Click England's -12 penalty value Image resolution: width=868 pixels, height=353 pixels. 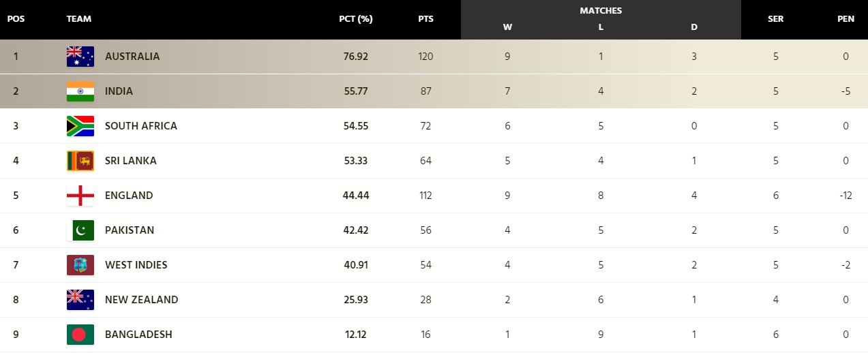845,196
